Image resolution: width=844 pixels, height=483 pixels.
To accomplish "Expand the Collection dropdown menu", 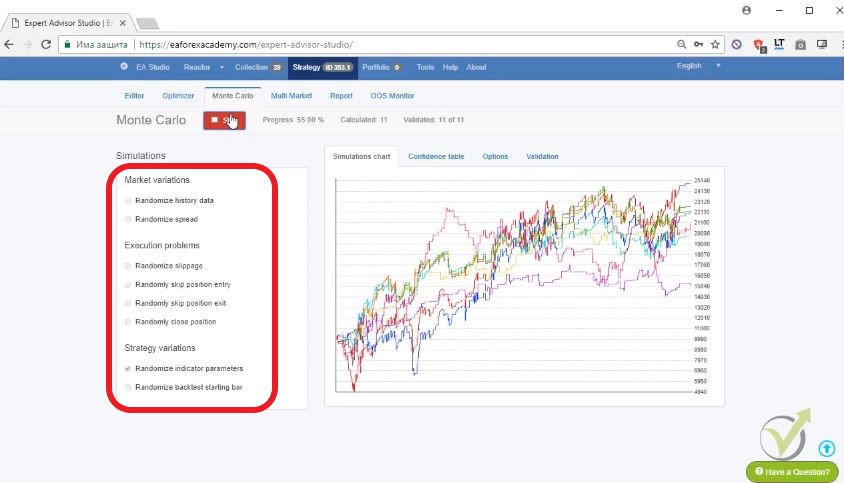I will tap(257, 67).
